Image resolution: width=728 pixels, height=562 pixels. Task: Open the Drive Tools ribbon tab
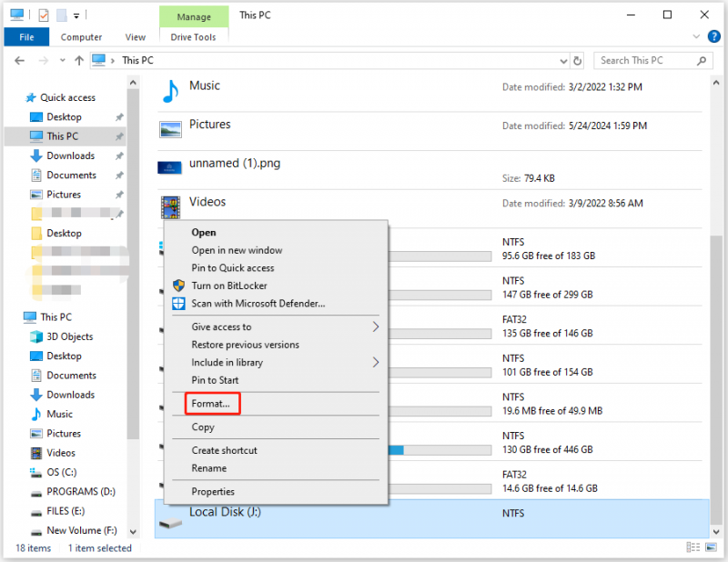pyautogui.click(x=193, y=37)
